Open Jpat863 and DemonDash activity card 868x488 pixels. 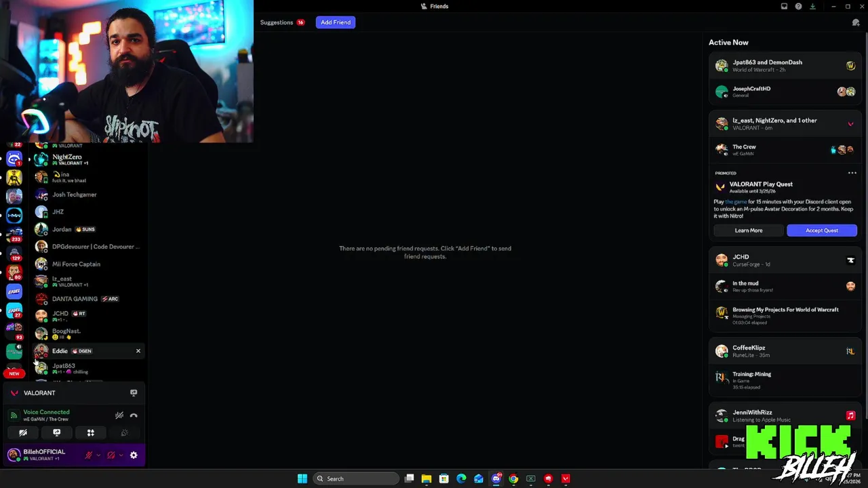[785, 65]
